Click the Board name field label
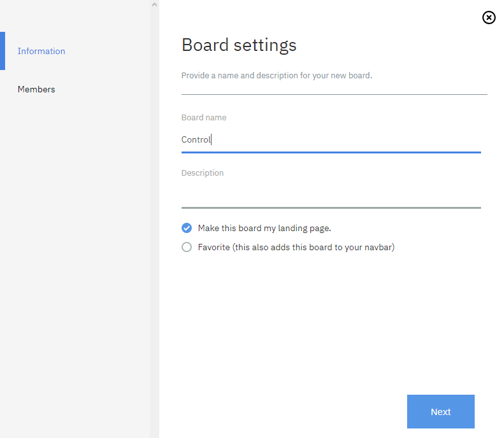The width and height of the screenshot is (504, 438). click(204, 118)
